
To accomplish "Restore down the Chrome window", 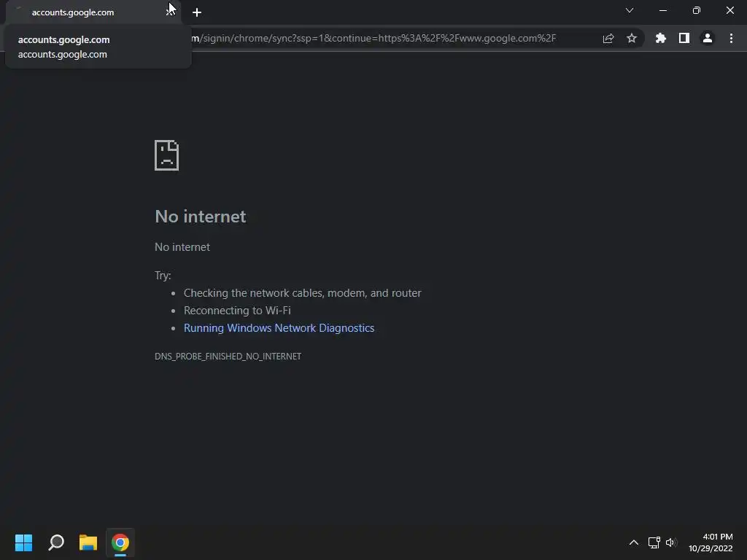I will tap(697, 10).
